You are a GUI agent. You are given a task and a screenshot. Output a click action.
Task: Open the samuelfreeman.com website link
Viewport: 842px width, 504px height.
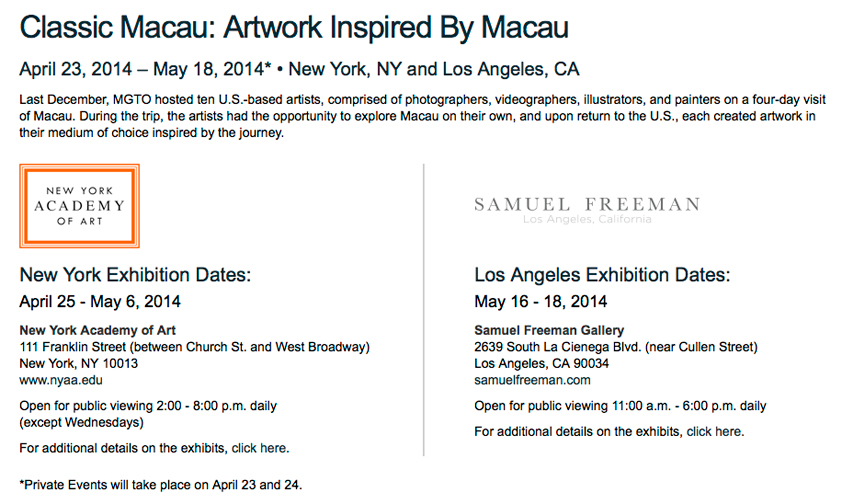point(532,380)
